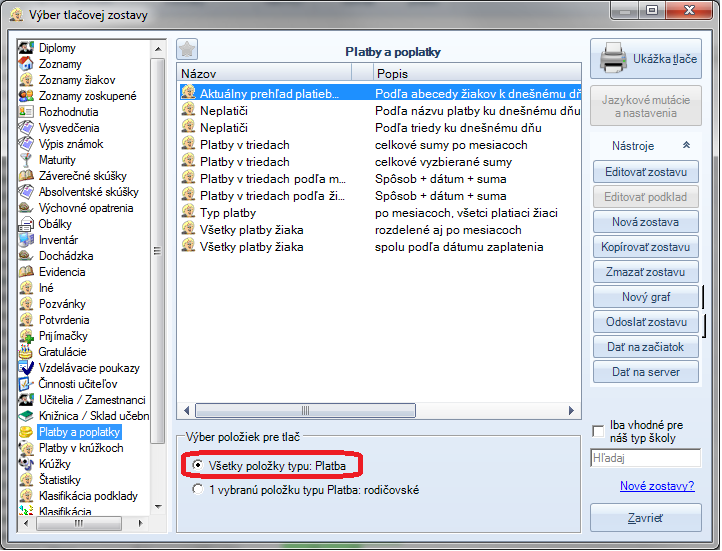Open the Nové zostavy? link

click(657, 486)
